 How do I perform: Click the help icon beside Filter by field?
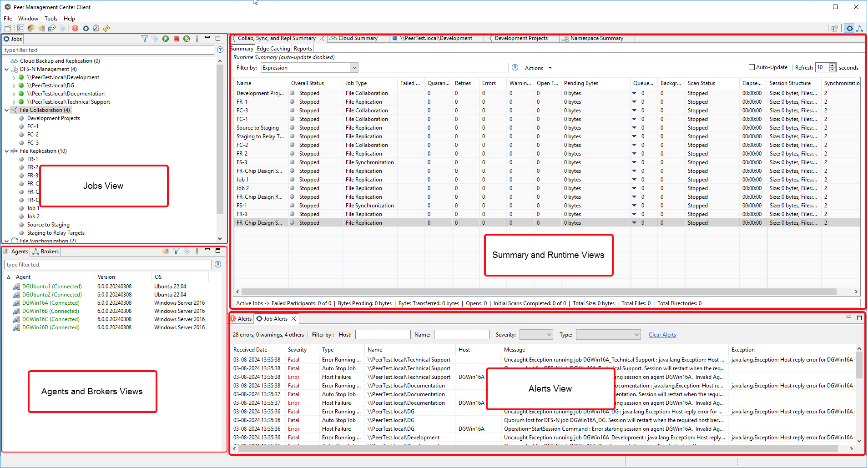pos(515,68)
